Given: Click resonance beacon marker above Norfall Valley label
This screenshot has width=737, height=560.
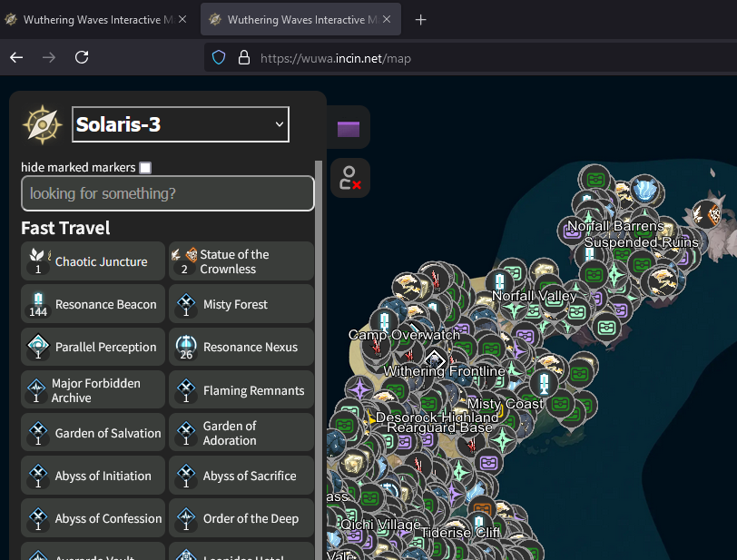Looking at the screenshot, I should [x=499, y=282].
